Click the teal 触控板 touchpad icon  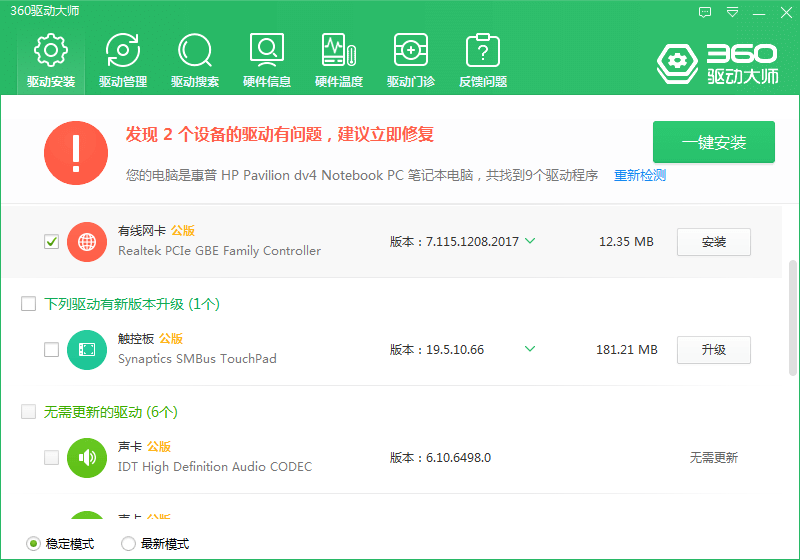coord(87,350)
